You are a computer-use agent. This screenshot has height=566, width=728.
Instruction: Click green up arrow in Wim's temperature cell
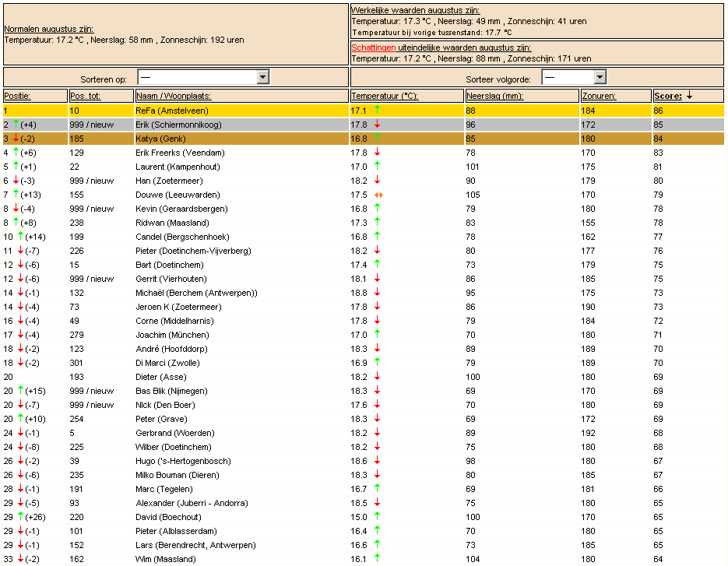pyautogui.click(x=377, y=558)
